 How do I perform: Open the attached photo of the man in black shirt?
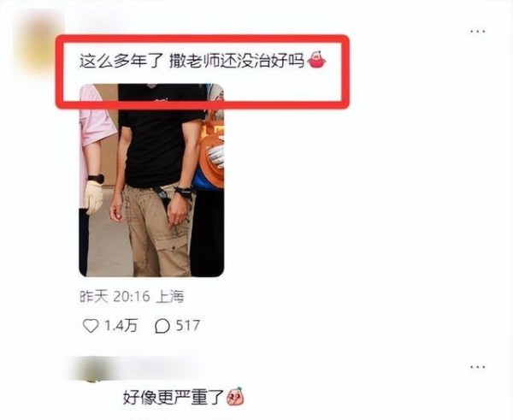pos(151,180)
